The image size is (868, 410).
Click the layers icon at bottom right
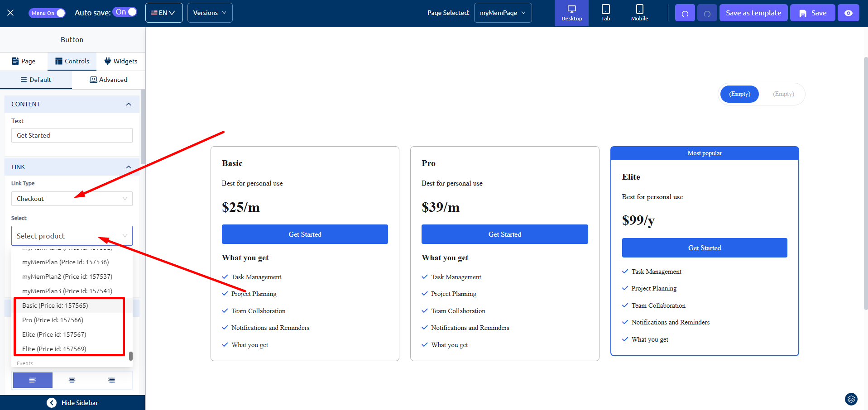coord(851,399)
